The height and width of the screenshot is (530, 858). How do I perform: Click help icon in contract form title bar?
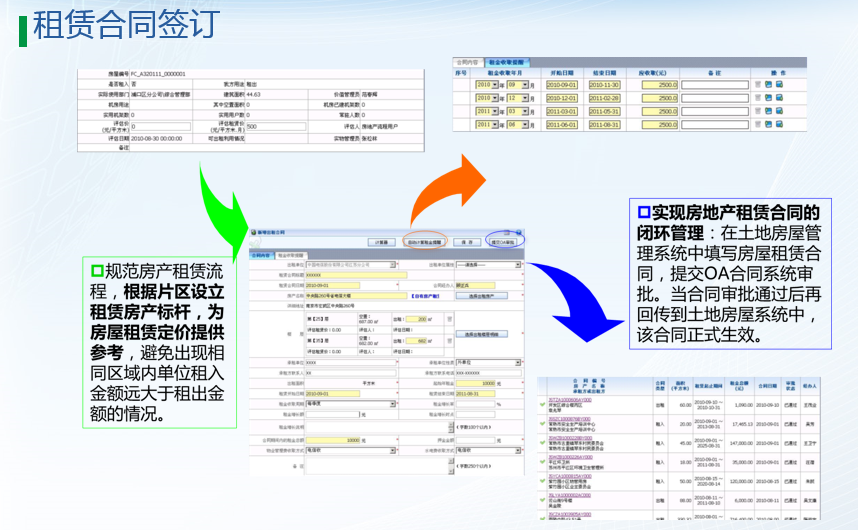point(518,232)
